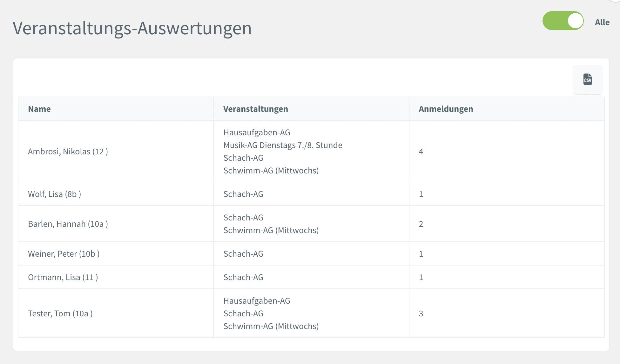620x364 pixels.
Task: Click the Veranstaltungs-Auswertungen page heading
Action: pyautogui.click(x=132, y=28)
